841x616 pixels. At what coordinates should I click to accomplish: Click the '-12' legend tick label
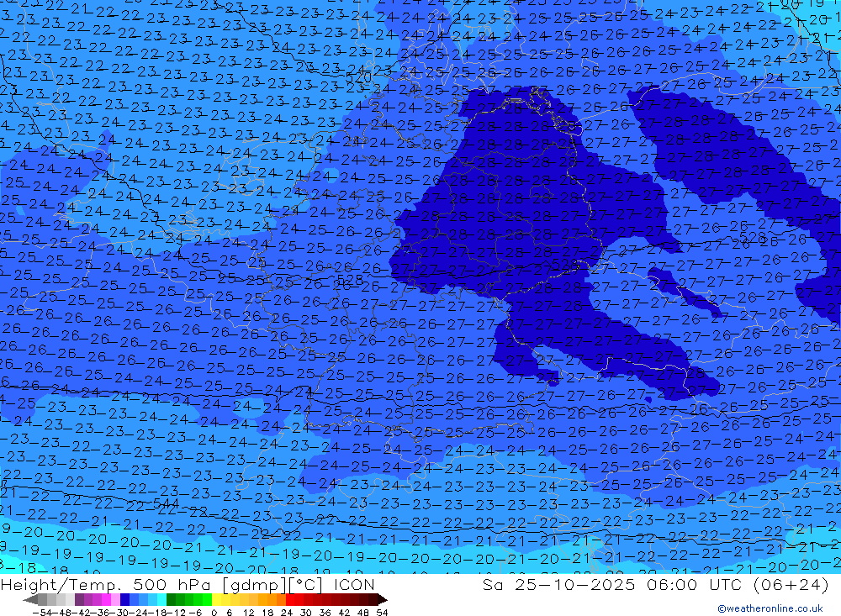(x=177, y=613)
